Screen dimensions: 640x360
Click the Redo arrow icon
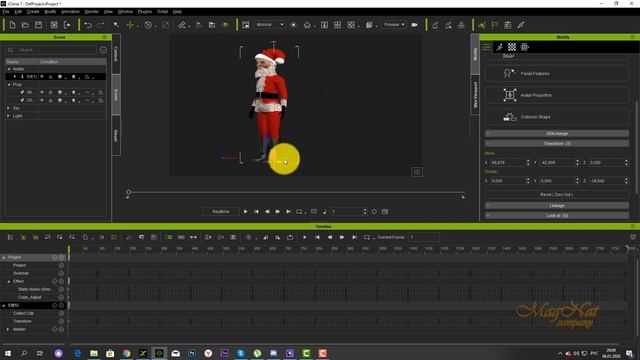pos(100,25)
